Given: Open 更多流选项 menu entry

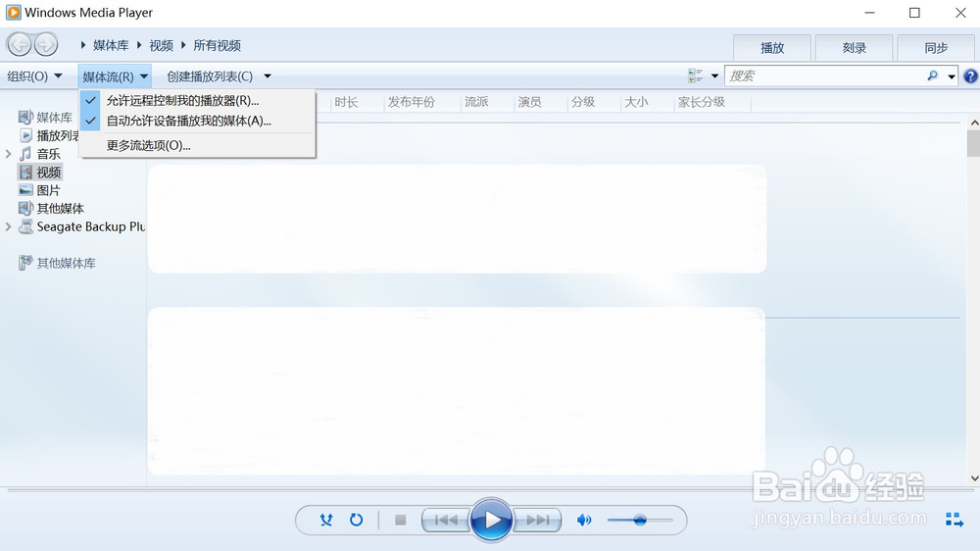Looking at the screenshot, I should point(197,145).
